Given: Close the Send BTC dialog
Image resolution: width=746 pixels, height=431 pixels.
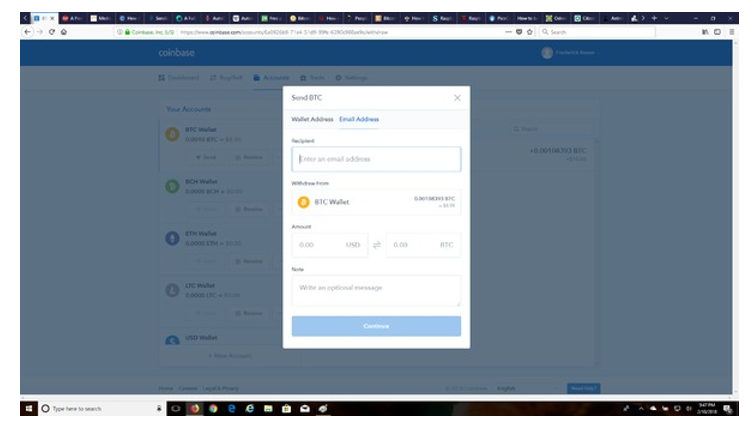Looking at the screenshot, I should pos(457,98).
